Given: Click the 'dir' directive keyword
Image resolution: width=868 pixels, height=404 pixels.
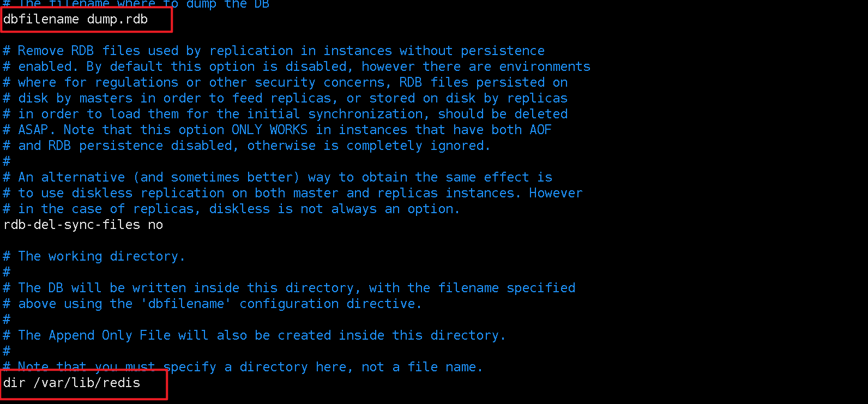Looking at the screenshot, I should click(x=14, y=383).
